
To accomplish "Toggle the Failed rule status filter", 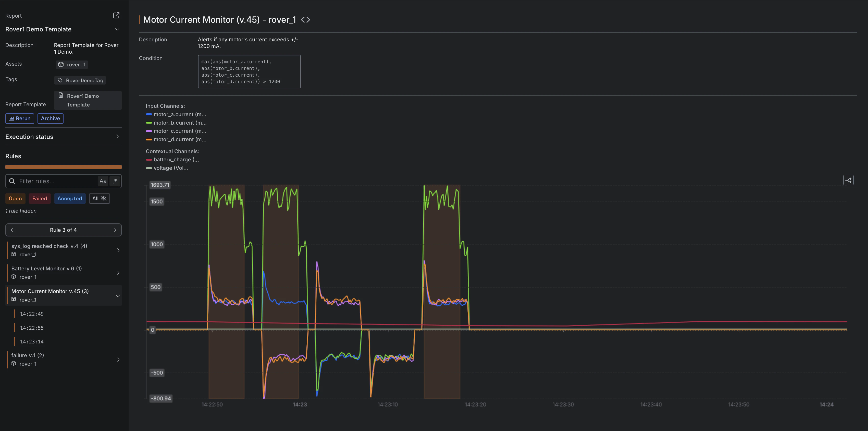I will pos(40,198).
